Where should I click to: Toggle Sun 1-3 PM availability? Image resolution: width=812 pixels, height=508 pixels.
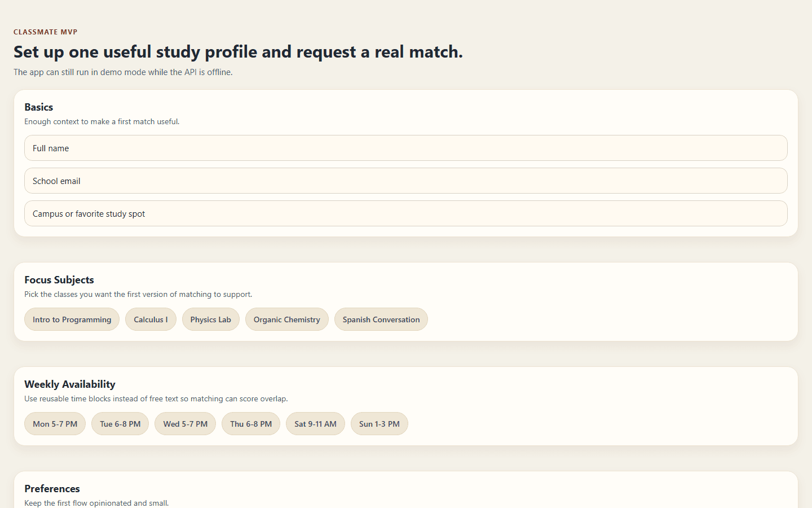[379, 424]
